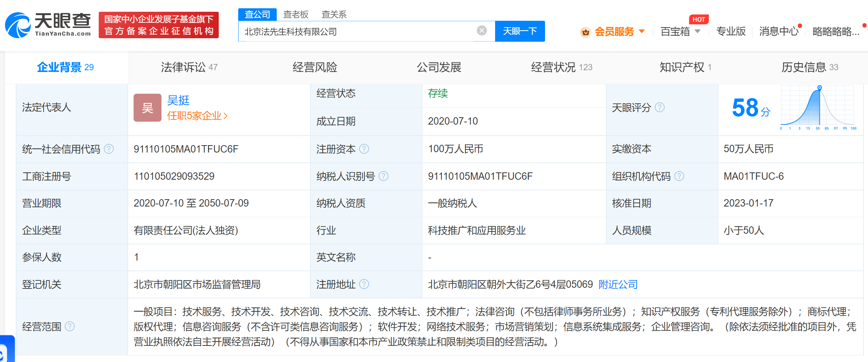This screenshot has width=868, height=362.
Task: Open help icon next to 组织机构代码
Action: pyautogui.click(x=679, y=176)
